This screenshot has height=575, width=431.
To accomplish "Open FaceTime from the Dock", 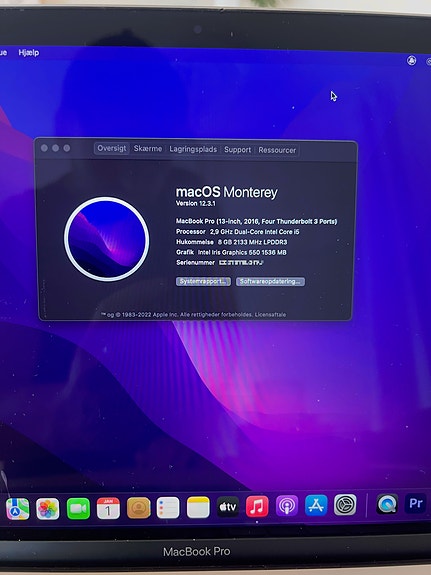I will pos(78,508).
